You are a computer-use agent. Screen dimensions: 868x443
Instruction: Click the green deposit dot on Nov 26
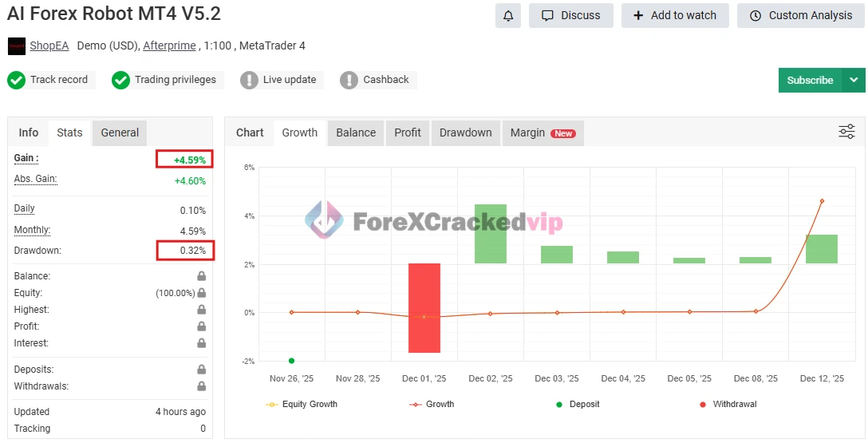coord(292,361)
